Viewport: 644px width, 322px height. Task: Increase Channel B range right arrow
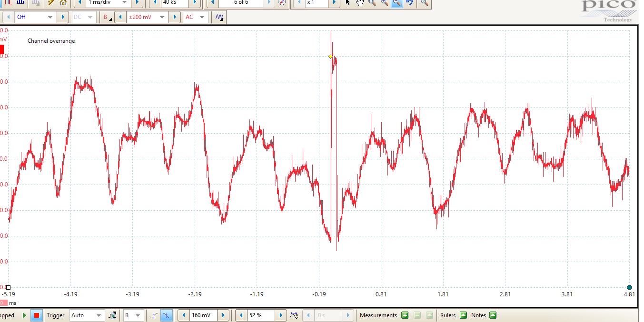click(175, 17)
